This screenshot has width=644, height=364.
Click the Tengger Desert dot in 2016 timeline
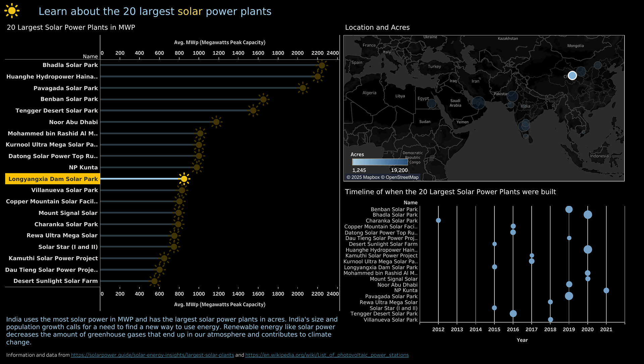click(x=513, y=314)
